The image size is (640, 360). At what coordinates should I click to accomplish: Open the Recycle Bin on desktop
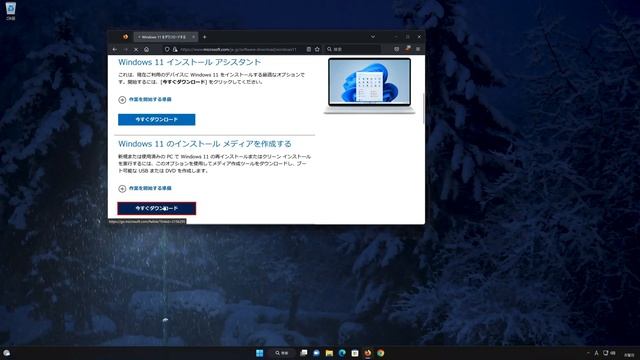(x=11, y=11)
